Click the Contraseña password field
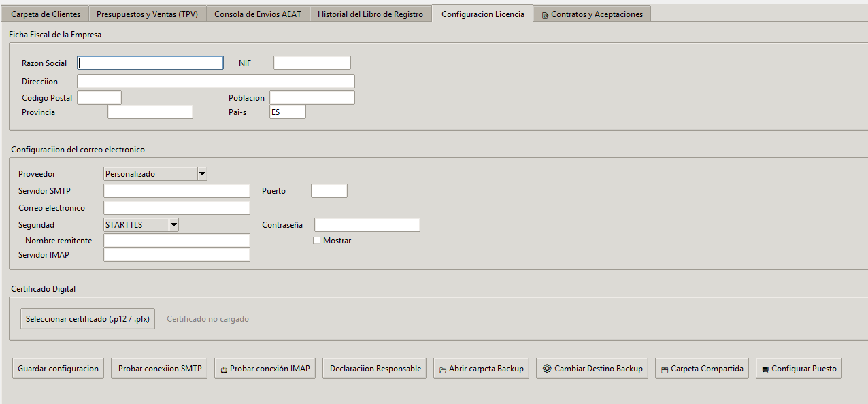This screenshot has width=868, height=404. (x=367, y=224)
